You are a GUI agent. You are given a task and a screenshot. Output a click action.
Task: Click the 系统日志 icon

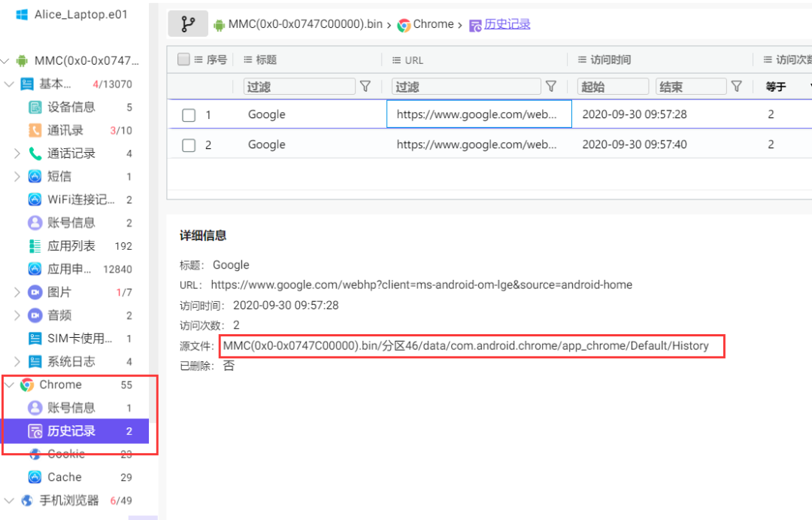tap(35, 361)
